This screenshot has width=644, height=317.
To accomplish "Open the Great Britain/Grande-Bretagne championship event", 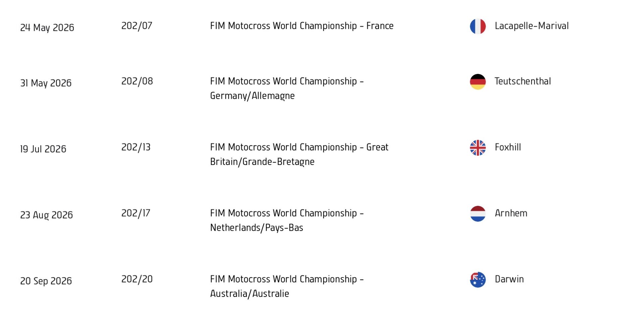I will tap(299, 154).
